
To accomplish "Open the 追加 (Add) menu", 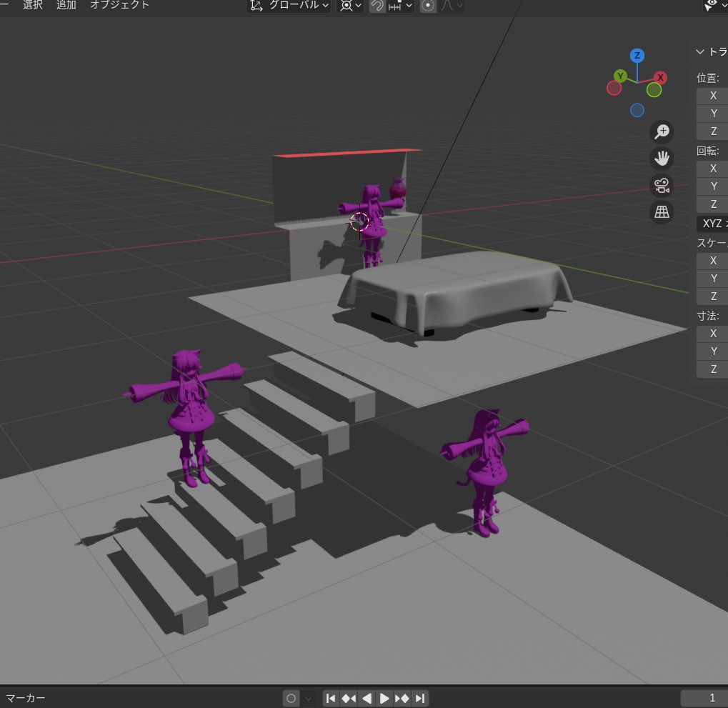I will tap(66, 4).
